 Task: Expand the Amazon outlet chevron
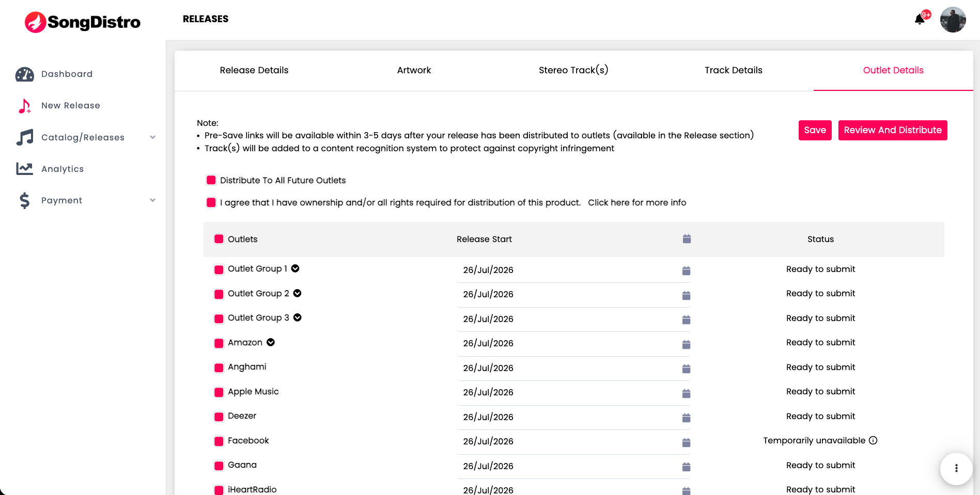tap(271, 342)
